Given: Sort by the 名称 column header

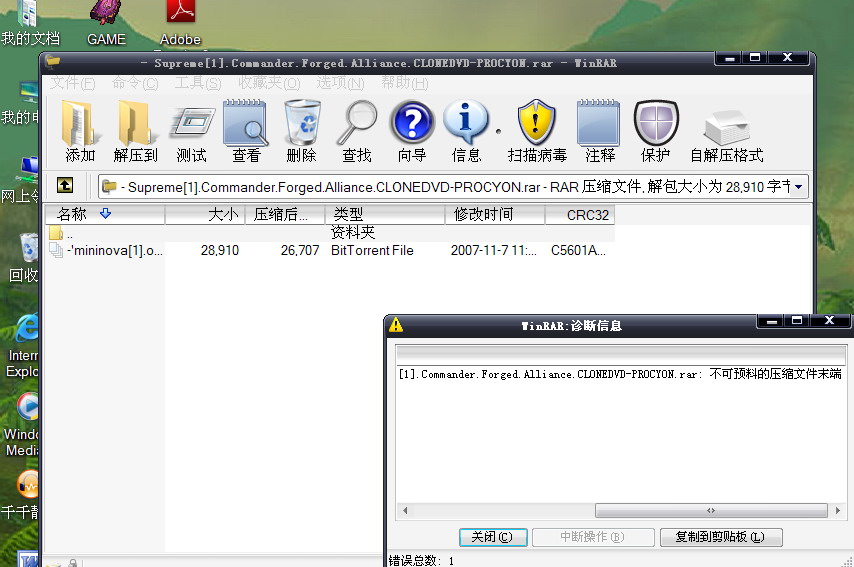Looking at the screenshot, I should 105,215.
